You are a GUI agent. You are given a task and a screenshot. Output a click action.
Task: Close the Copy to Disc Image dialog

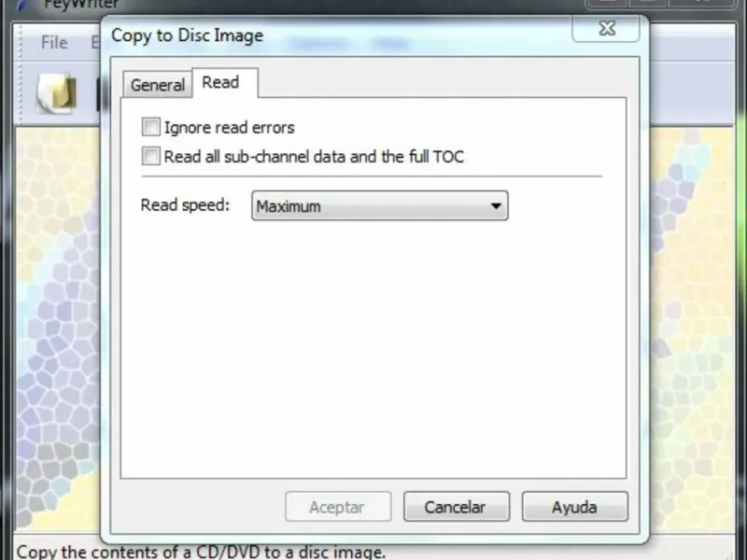[606, 29]
